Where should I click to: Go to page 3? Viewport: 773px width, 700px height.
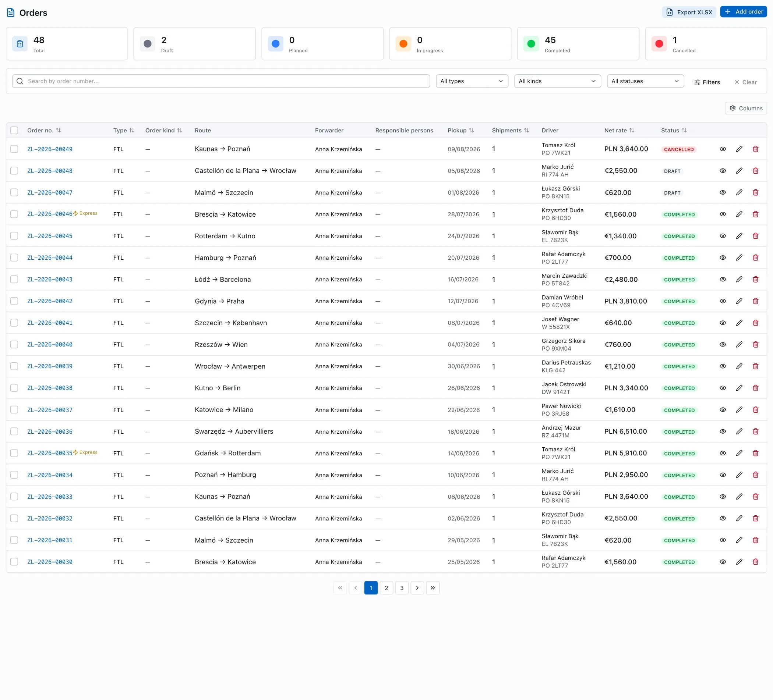click(402, 588)
